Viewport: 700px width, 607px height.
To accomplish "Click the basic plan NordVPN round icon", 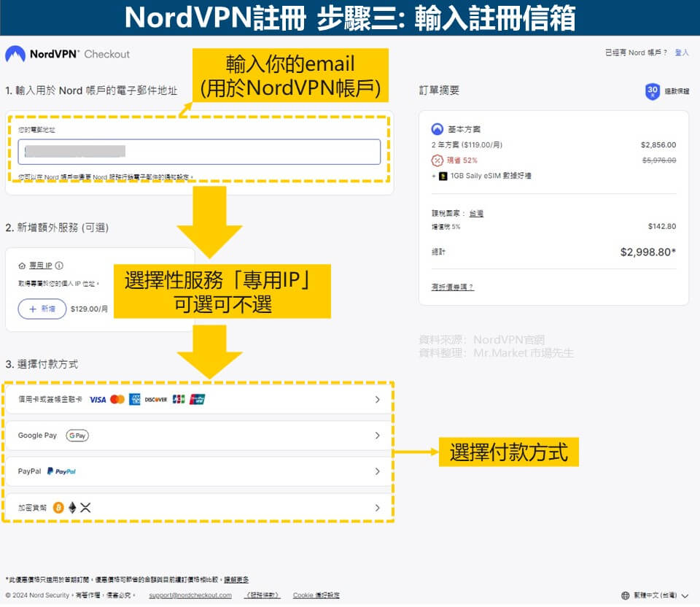I will (x=437, y=130).
